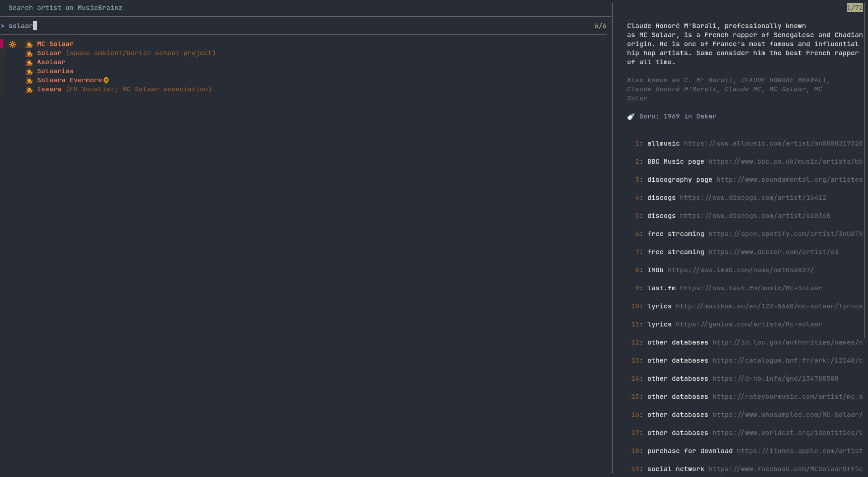
Task: Click the baby bottle icon before Born
Action: tap(631, 117)
